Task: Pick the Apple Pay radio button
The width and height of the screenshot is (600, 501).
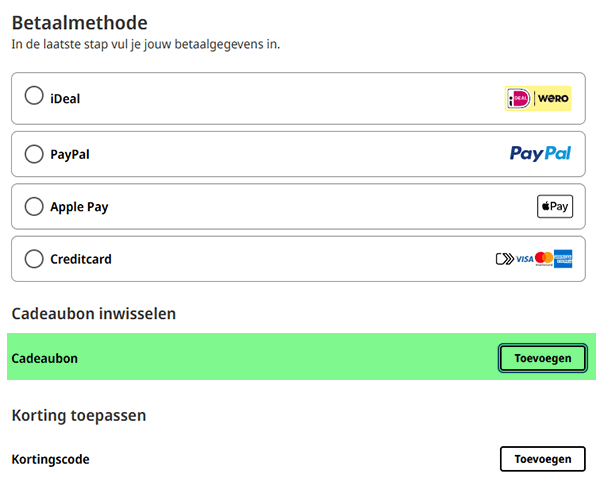Action: pyautogui.click(x=34, y=206)
